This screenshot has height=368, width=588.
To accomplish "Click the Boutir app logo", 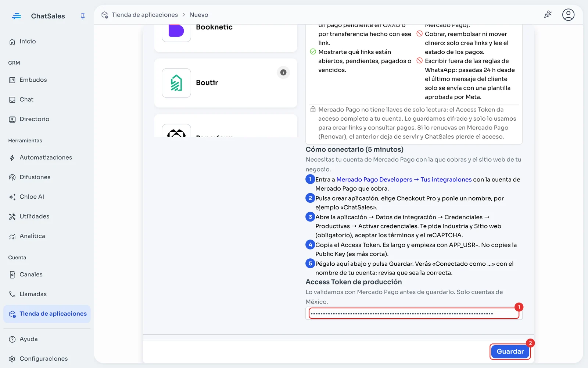I will point(176,83).
